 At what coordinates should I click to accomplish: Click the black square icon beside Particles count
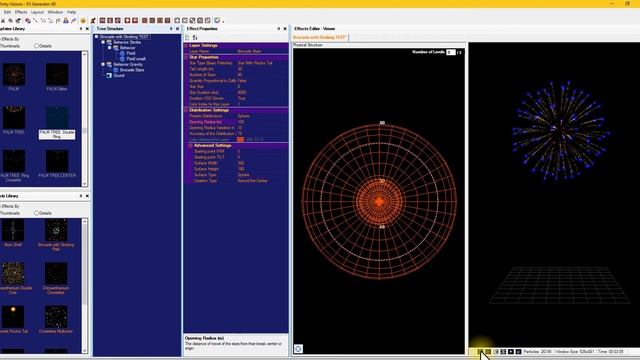tap(518, 351)
